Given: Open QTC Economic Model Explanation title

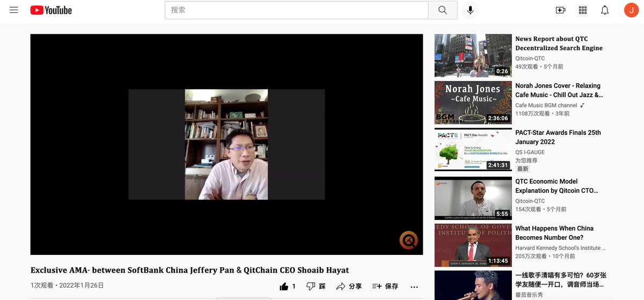Looking at the screenshot, I should [x=557, y=186].
